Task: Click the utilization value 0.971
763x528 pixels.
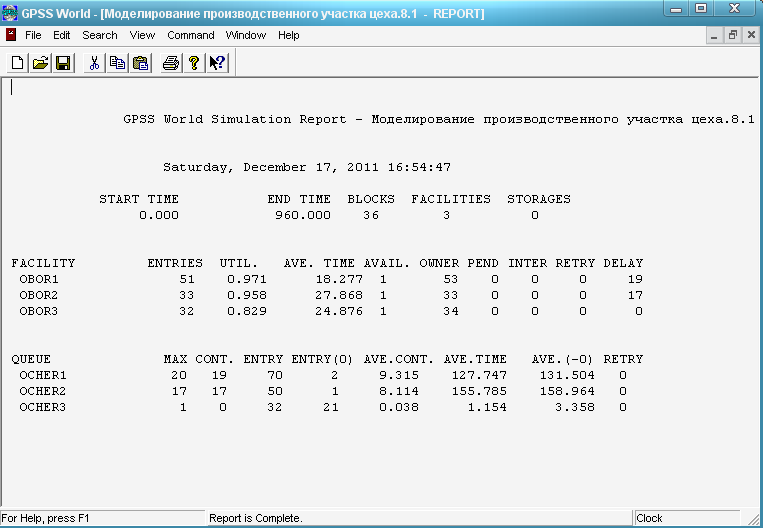Action: click(x=247, y=279)
